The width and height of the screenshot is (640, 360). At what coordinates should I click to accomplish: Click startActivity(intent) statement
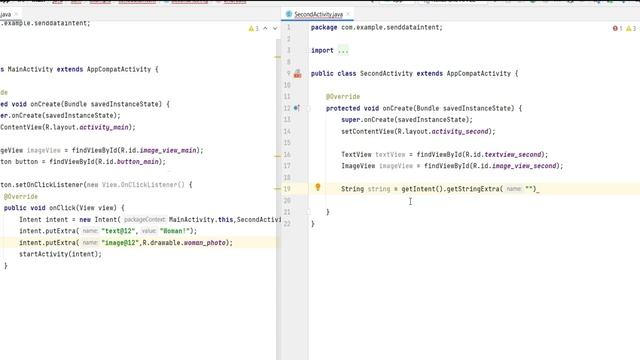point(60,254)
